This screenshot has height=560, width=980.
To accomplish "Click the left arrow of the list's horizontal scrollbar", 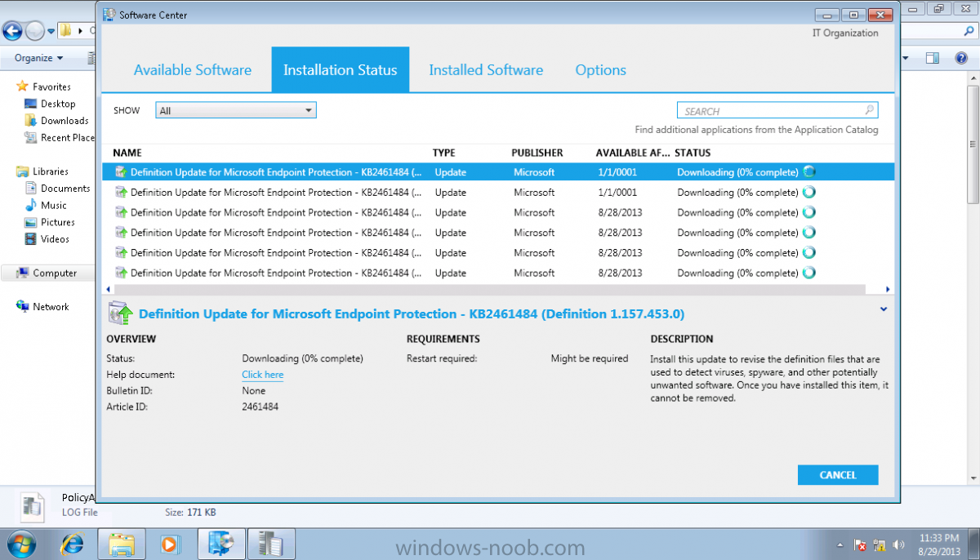I will pos(106,289).
